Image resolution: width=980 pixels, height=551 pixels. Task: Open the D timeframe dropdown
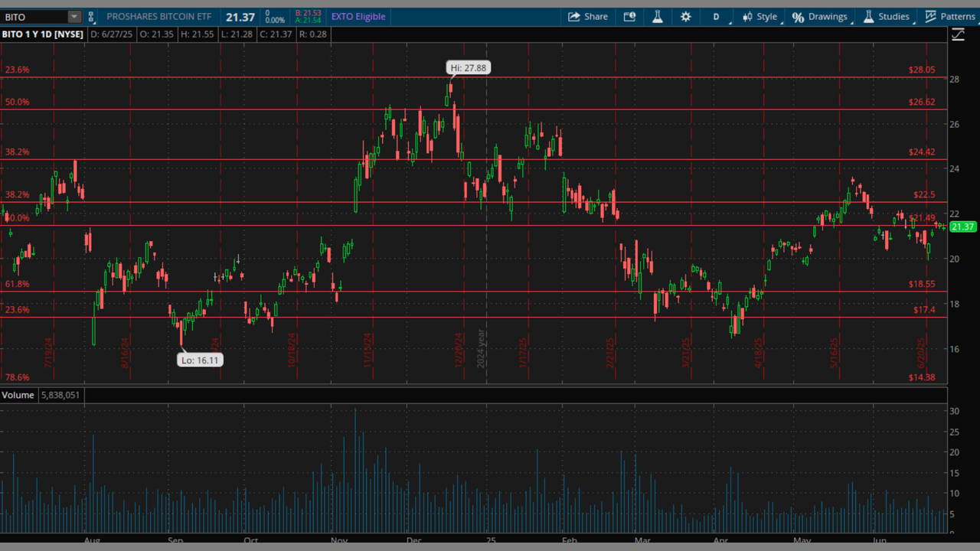point(717,17)
